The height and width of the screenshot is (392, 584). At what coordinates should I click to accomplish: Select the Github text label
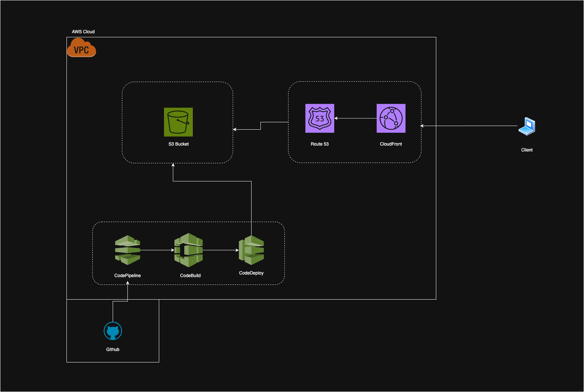click(x=113, y=350)
